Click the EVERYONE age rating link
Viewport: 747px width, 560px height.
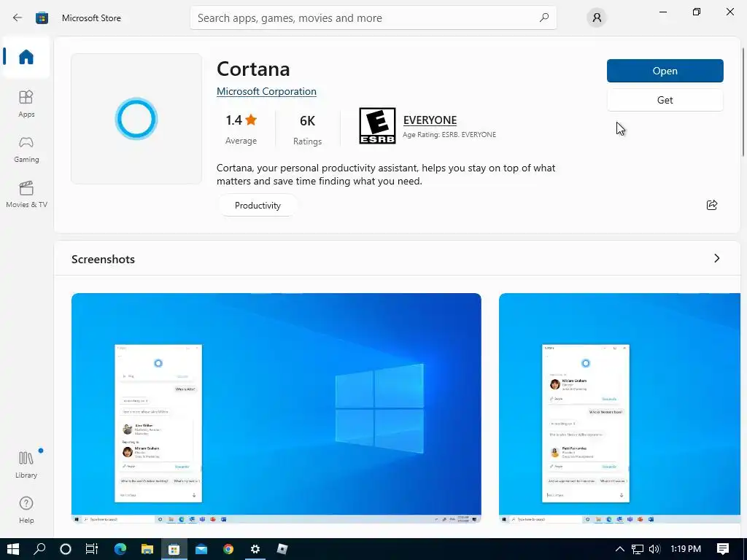coord(430,120)
